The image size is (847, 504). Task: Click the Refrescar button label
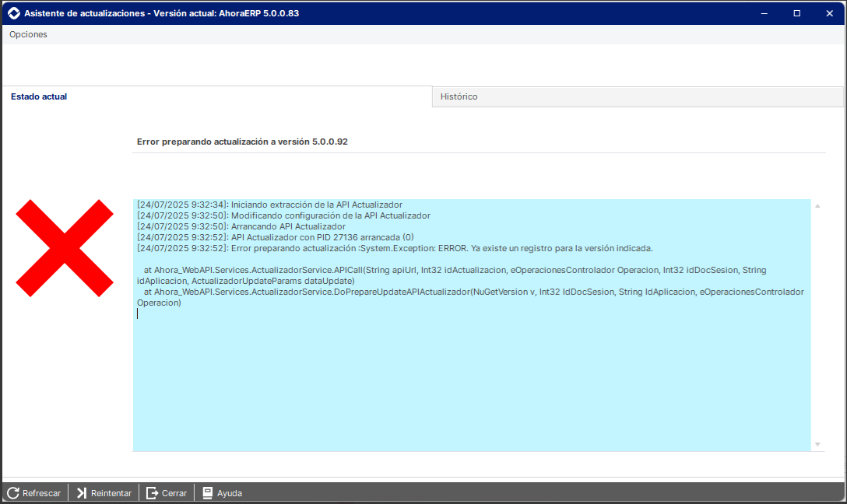click(x=41, y=493)
